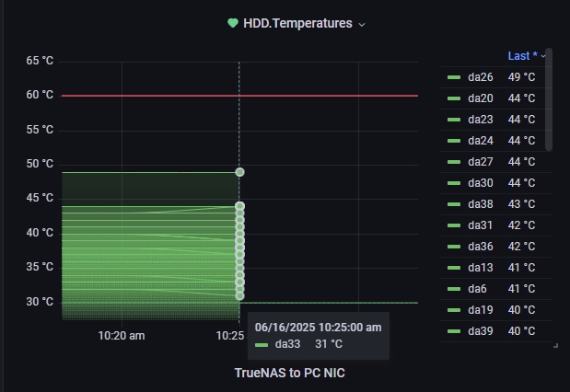This screenshot has width=570, height=392.
Task: Click the da30 legend color indicator
Action: (x=454, y=183)
